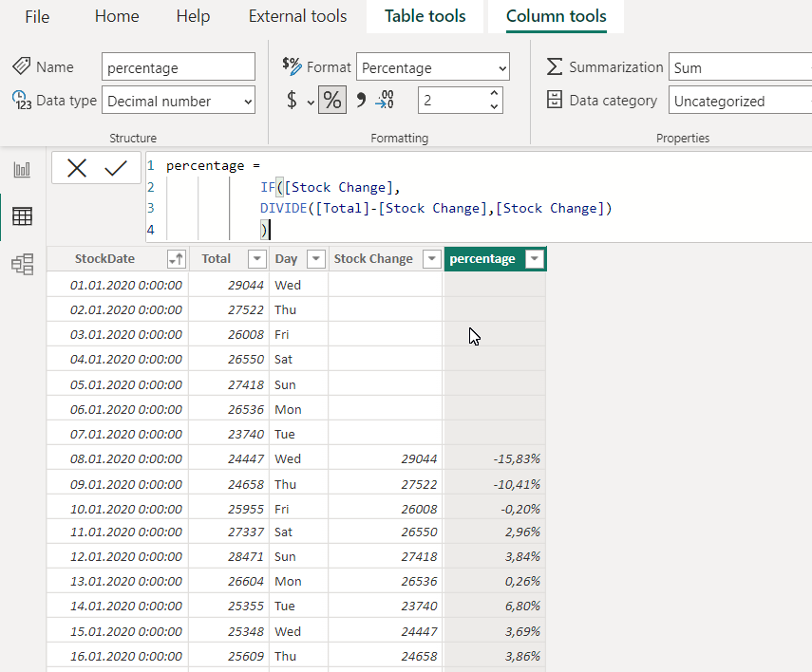Click the Data category icon
This screenshot has height=672, width=812.
[555, 100]
